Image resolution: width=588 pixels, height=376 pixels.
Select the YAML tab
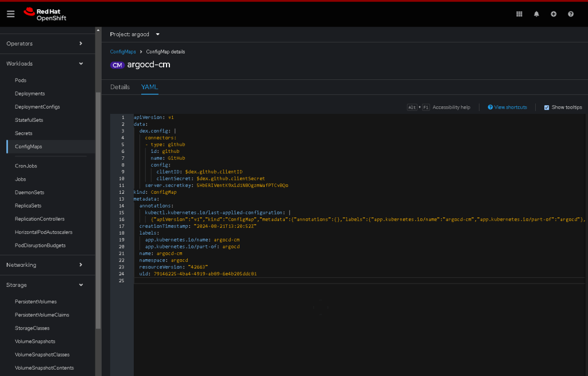click(149, 87)
